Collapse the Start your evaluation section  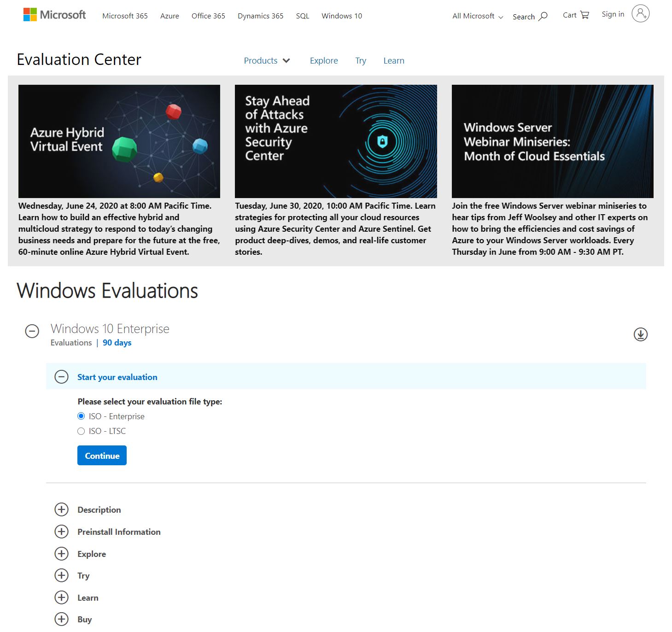(61, 377)
